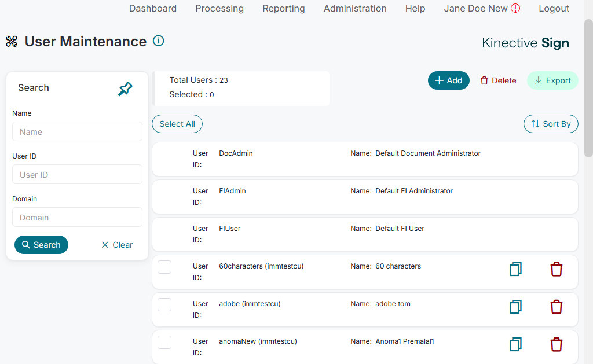Copy the 60characters user entry
The image size is (593, 364).
click(515, 270)
